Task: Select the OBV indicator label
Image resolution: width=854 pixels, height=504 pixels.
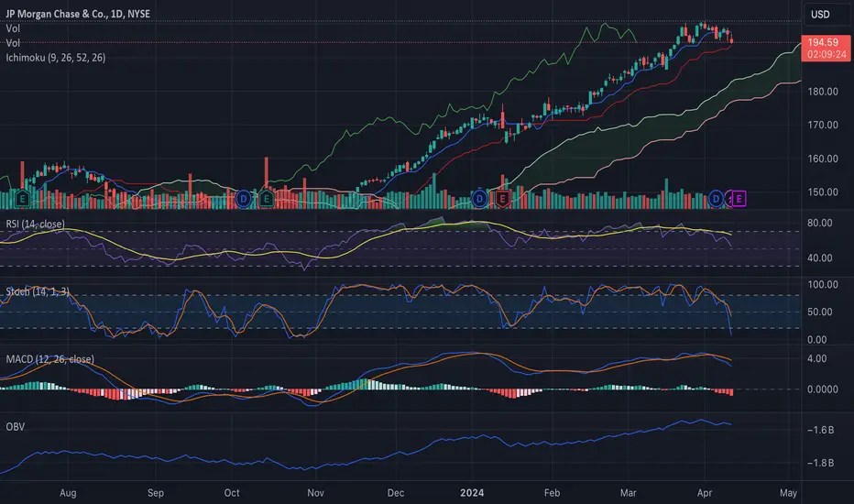Action: 16,427
